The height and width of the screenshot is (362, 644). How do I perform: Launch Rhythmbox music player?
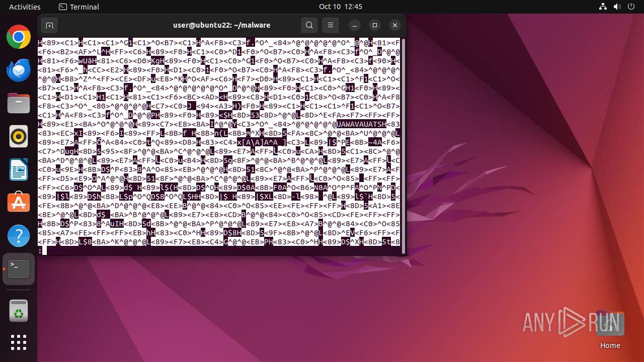(19, 136)
